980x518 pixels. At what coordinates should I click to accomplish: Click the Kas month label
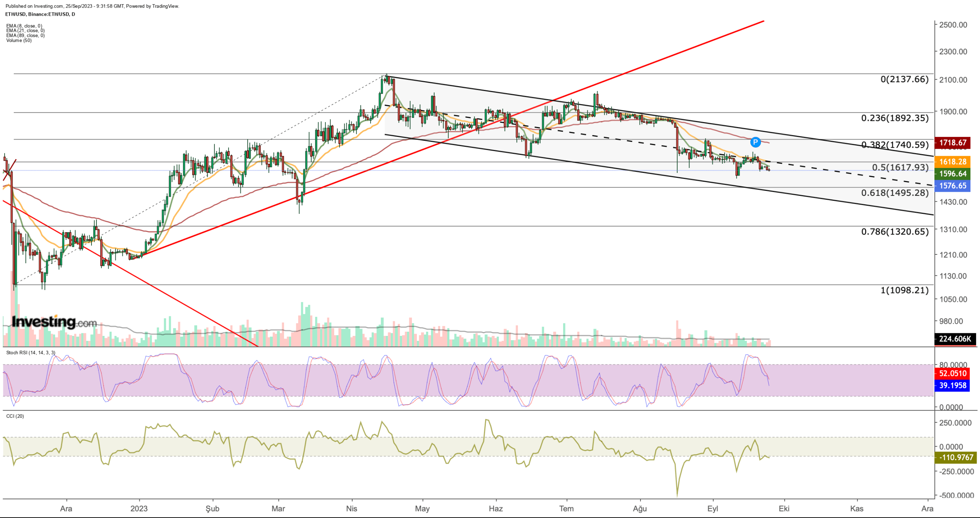click(857, 508)
